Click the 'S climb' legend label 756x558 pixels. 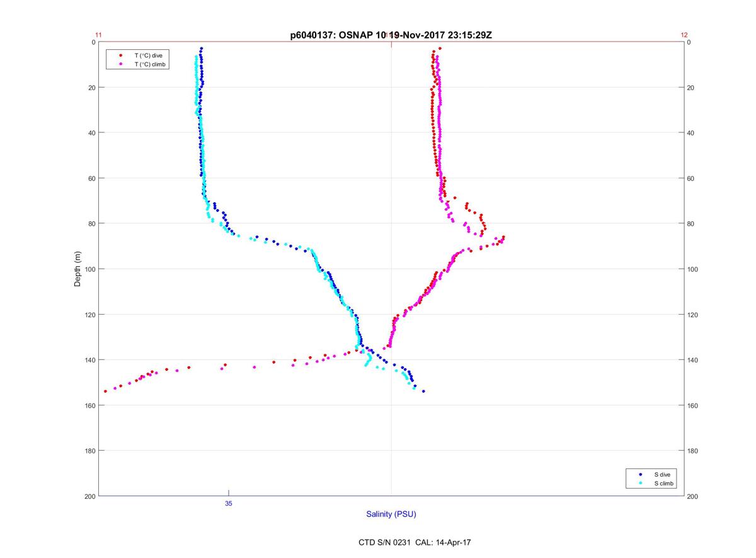point(664,483)
